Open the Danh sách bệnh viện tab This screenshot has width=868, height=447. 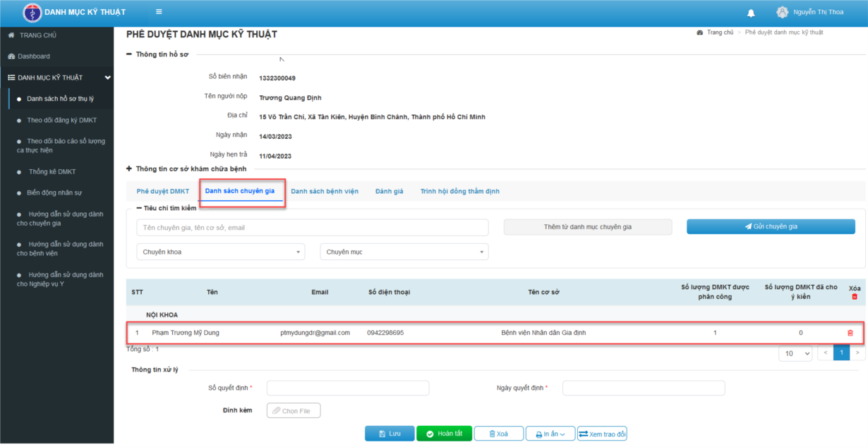pos(325,191)
